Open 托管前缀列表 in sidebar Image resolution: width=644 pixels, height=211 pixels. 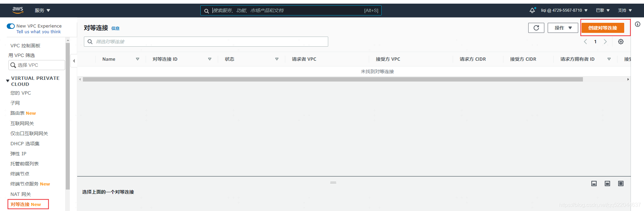[24, 164]
